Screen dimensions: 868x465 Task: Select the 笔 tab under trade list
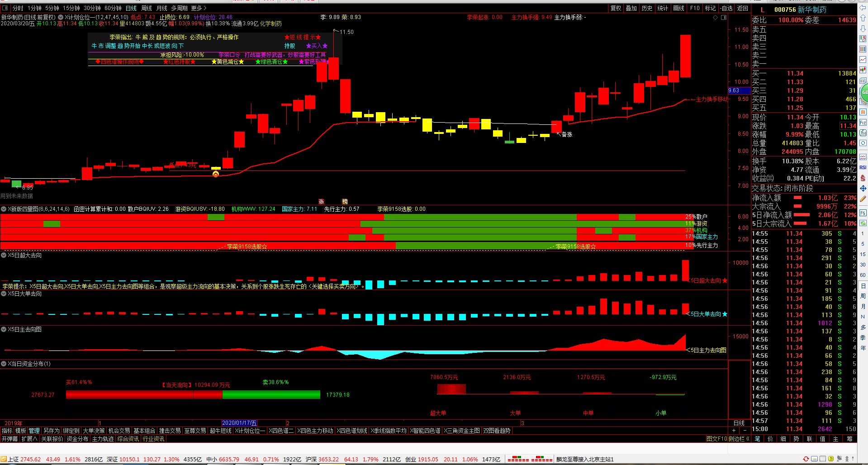point(758,439)
